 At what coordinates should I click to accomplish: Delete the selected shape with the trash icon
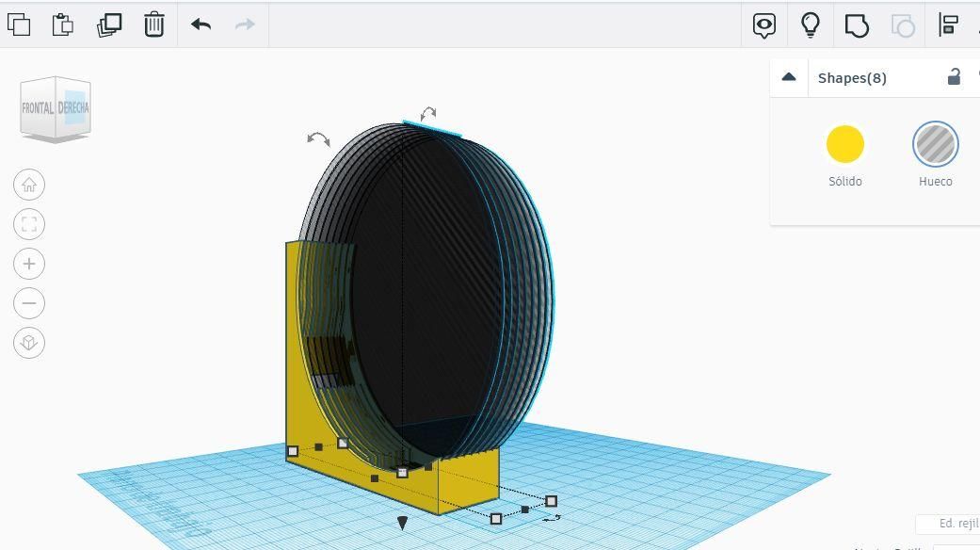(x=153, y=24)
